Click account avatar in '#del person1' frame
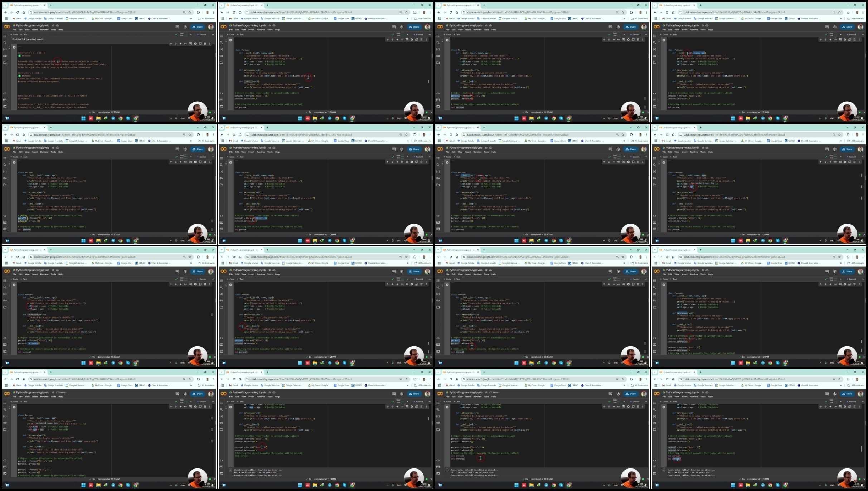This screenshot has width=868, height=491. [x=427, y=394]
